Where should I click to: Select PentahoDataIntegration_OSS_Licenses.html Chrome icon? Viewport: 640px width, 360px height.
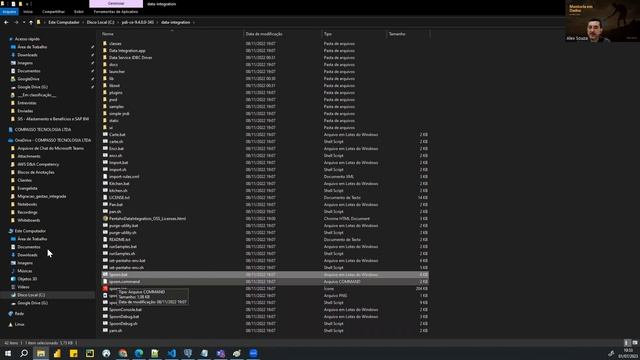click(x=105, y=218)
